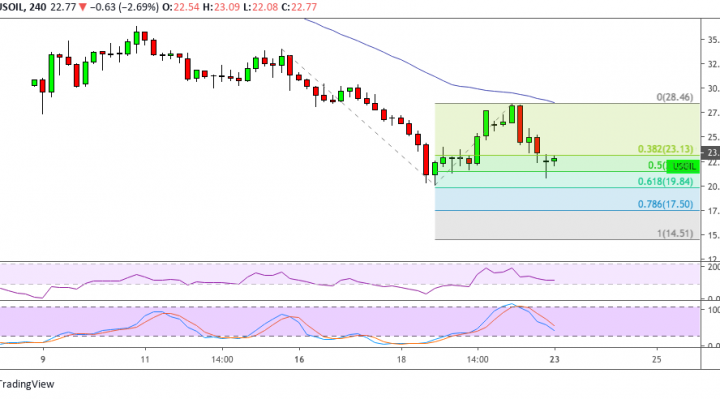Click the 14:00 marker after date 18
The image size is (720, 399).
pyautogui.click(x=478, y=359)
